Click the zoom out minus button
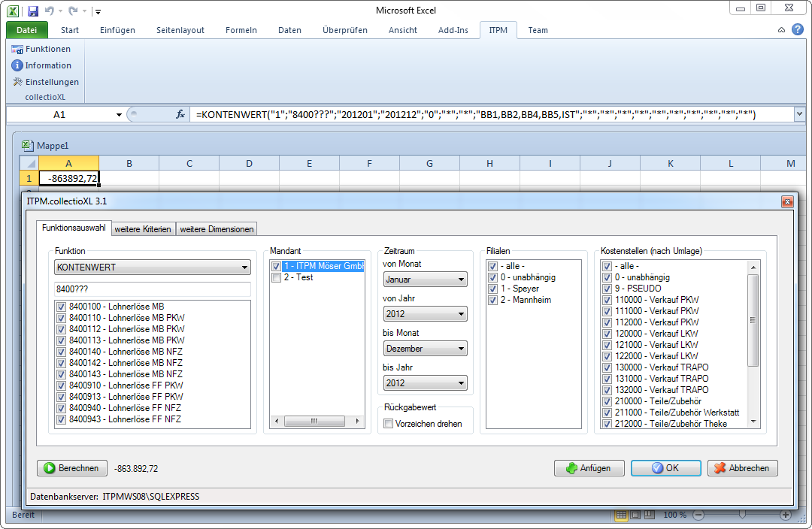 698,515
